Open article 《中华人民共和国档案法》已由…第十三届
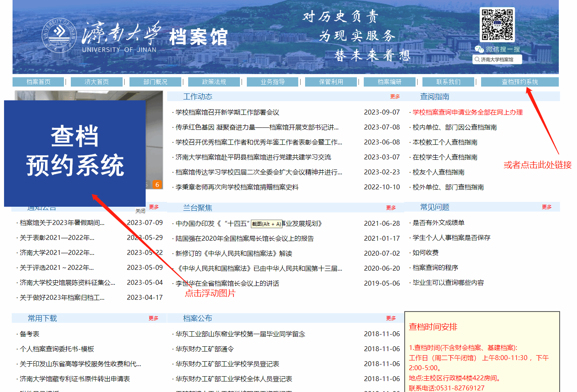Viewport: 577px width, 392px height. coord(259,268)
